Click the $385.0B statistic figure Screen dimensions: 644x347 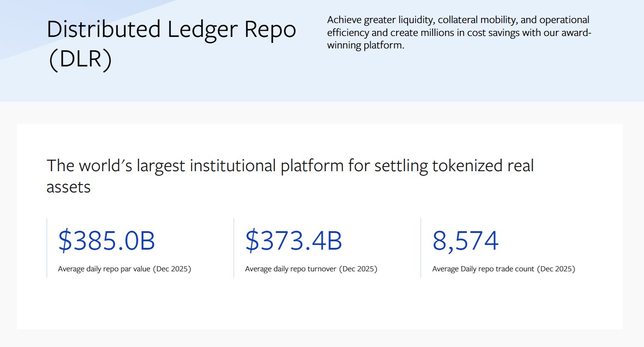coord(107,241)
